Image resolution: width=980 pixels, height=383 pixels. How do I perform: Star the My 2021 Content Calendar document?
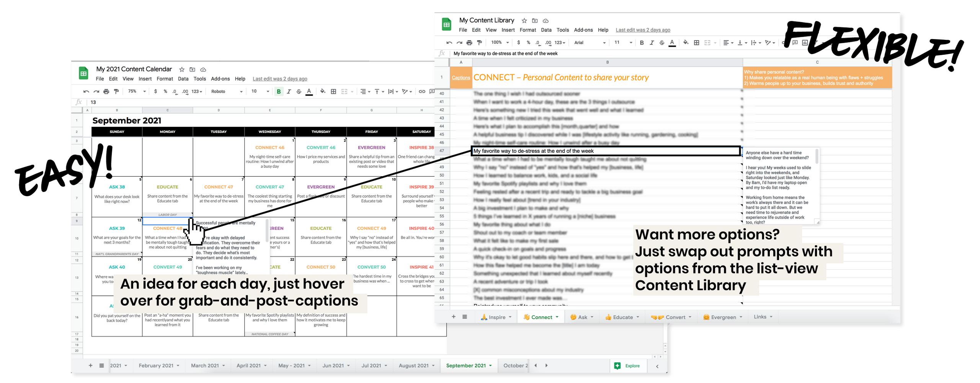[x=182, y=70]
